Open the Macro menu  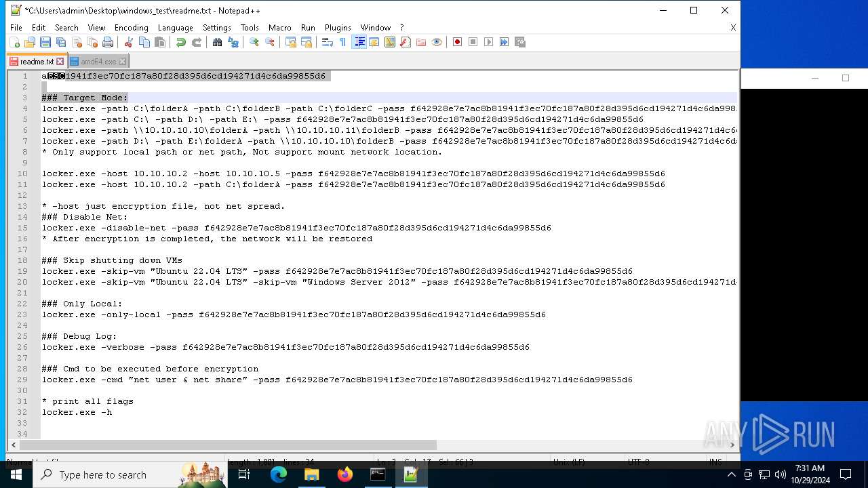pyautogui.click(x=280, y=28)
